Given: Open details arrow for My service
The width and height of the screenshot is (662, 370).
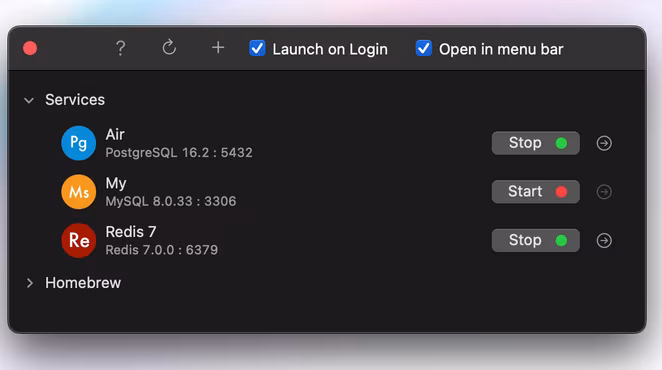Looking at the screenshot, I should (604, 192).
